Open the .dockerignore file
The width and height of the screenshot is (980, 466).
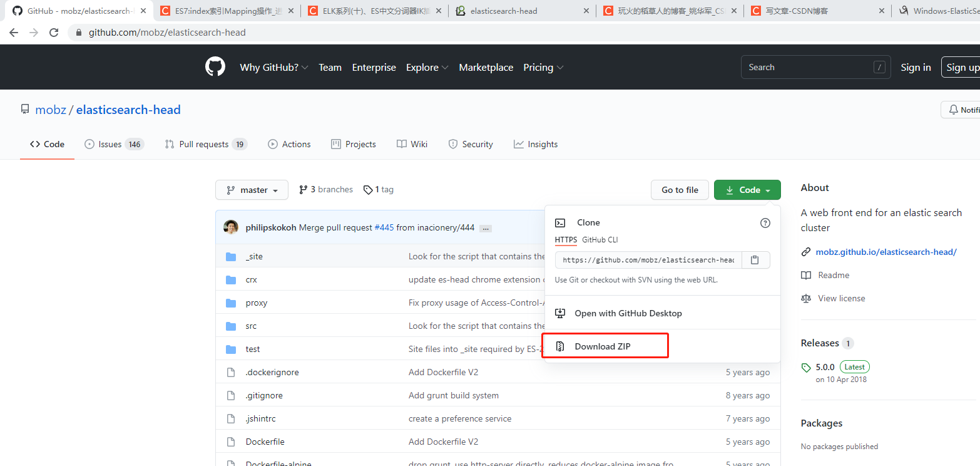point(272,372)
